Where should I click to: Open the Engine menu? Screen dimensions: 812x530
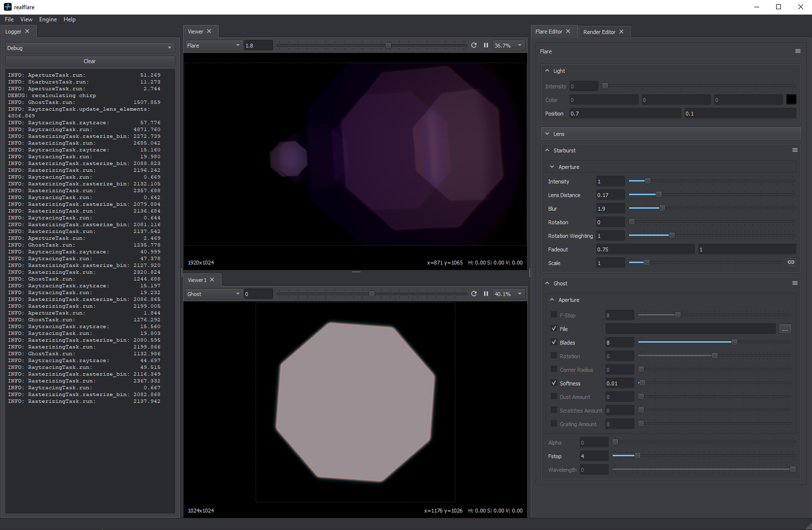coord(48,19)
